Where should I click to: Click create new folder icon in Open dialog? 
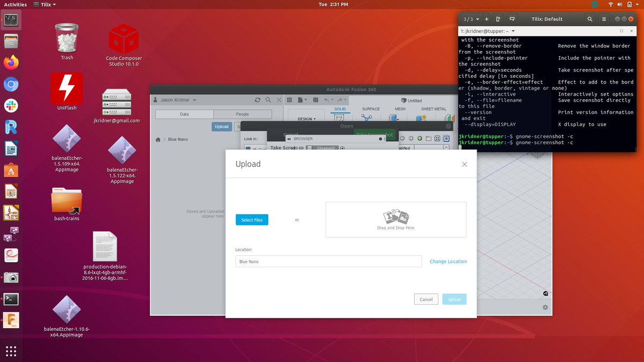[428, 138]
